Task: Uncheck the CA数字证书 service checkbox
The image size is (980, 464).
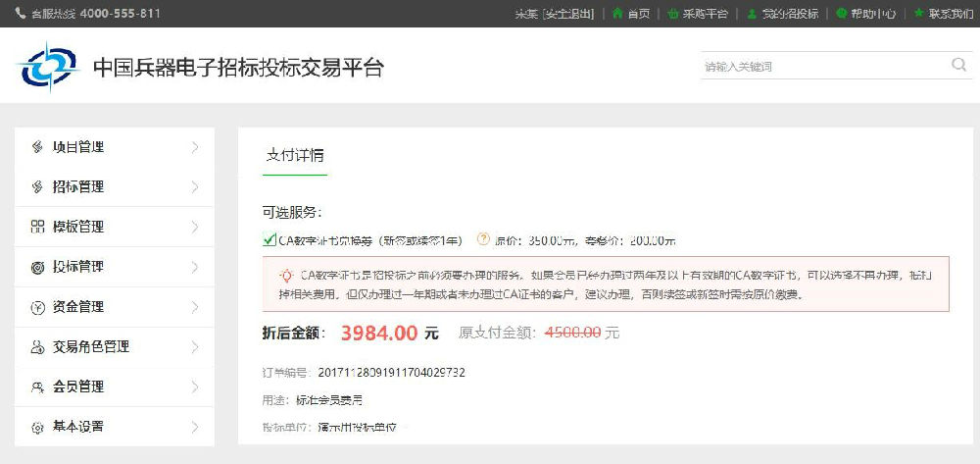Action: pyautogui.click(x=269, y=239)
